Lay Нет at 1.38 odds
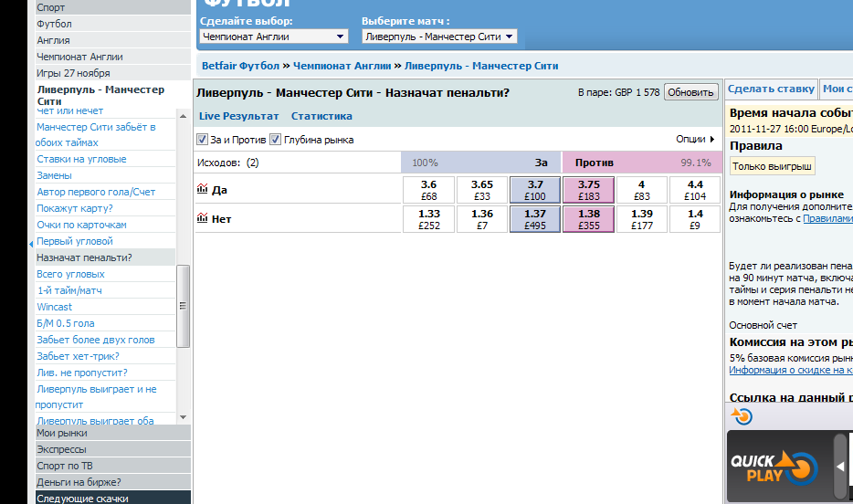This screenshot has width=853, height=504. pyautogui.click(x=589, y=219)
